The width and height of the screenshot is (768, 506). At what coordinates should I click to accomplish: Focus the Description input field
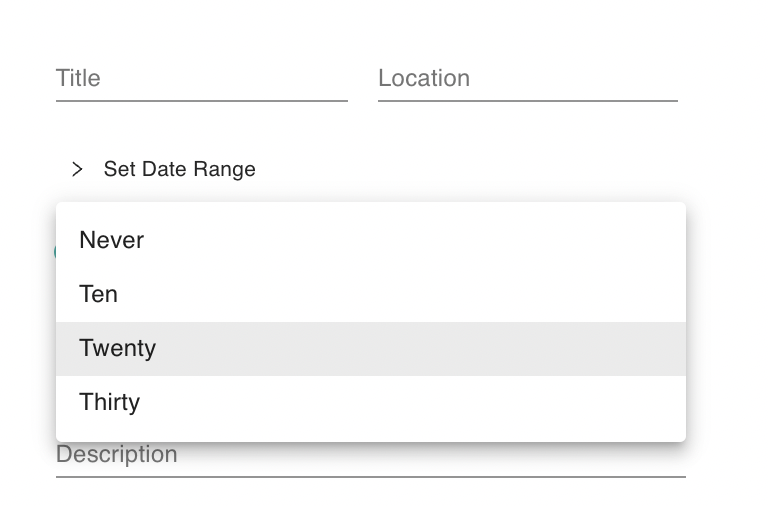coord(370,458)
